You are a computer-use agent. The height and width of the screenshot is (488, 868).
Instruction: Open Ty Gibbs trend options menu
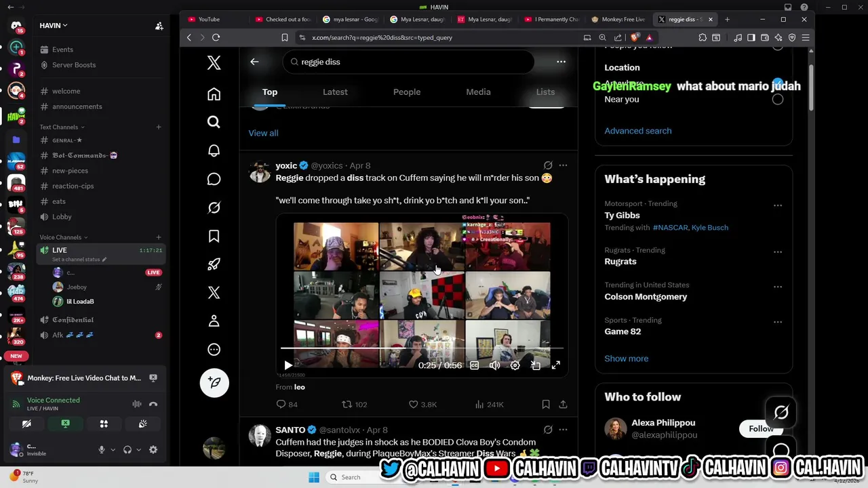tap(778, 205)
